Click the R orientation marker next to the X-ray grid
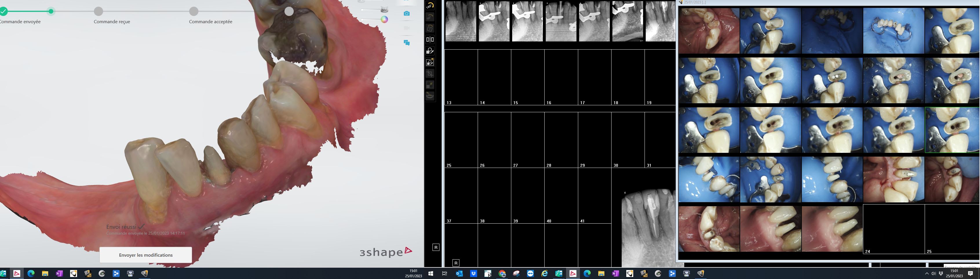 [436, 247]
